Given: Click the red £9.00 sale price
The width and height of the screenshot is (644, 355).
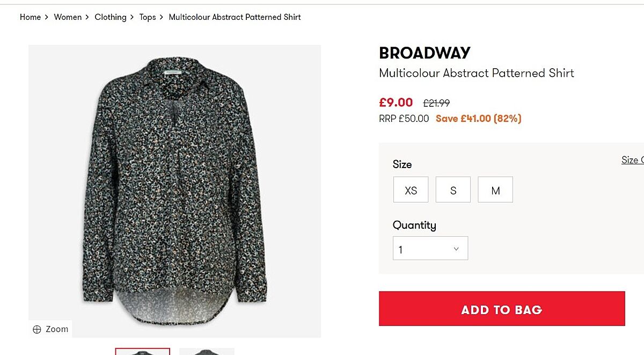Looking at the screenshot, I should point(396,103).
